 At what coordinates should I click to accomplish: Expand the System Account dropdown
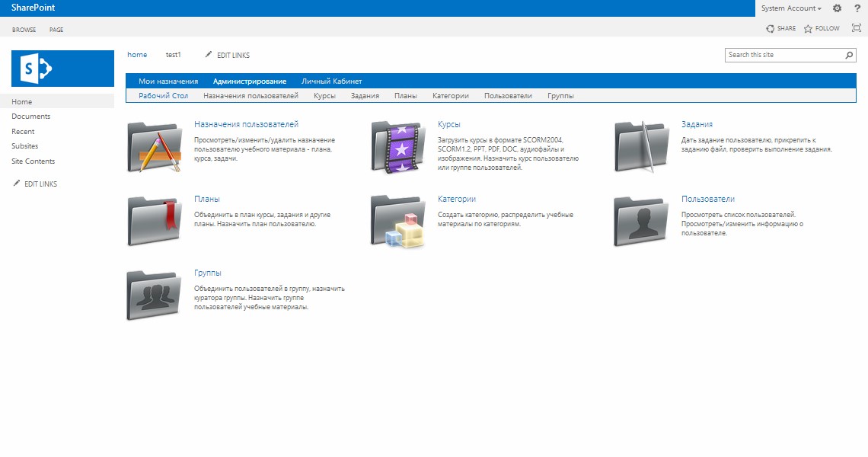[790, 8]
